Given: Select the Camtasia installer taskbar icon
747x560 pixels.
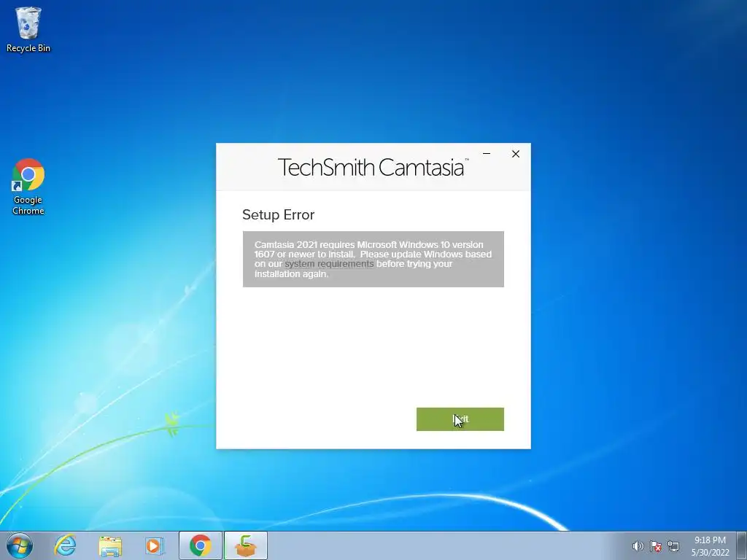Looking at the screenshot, I should click(245, 545).
